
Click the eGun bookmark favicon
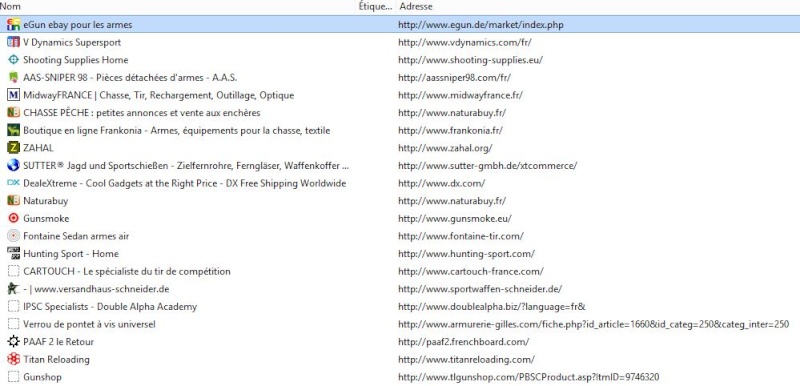coord(14,24)
